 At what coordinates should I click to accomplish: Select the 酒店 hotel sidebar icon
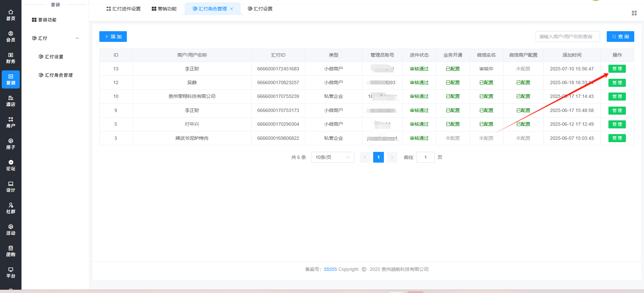tap(11, 101)
